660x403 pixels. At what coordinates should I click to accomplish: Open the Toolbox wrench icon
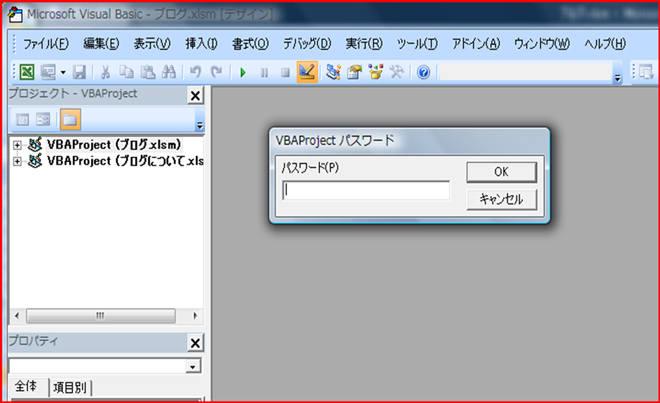click(x=397, y=72)
